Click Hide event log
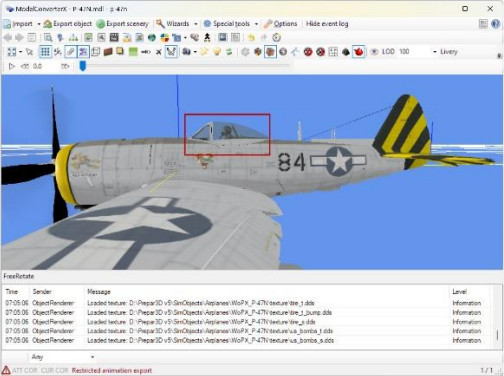The height and width of the screenshot is (376, 504). 327,24
